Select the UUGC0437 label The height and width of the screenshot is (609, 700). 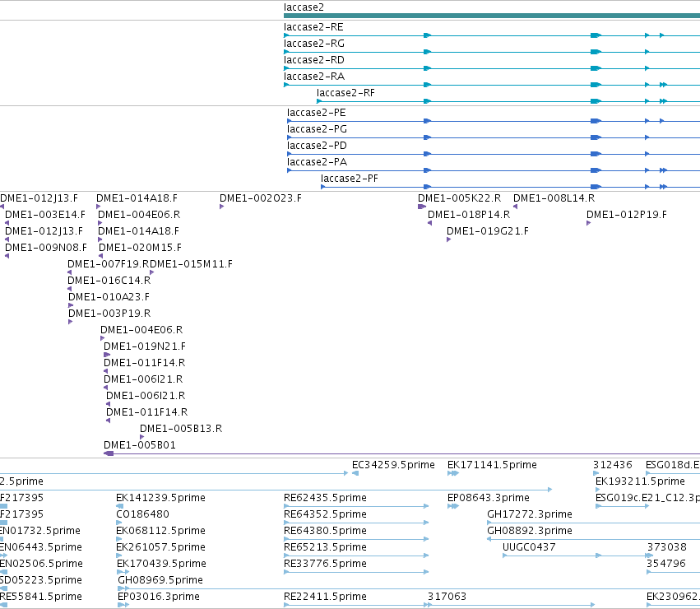(x=529, y=547)
